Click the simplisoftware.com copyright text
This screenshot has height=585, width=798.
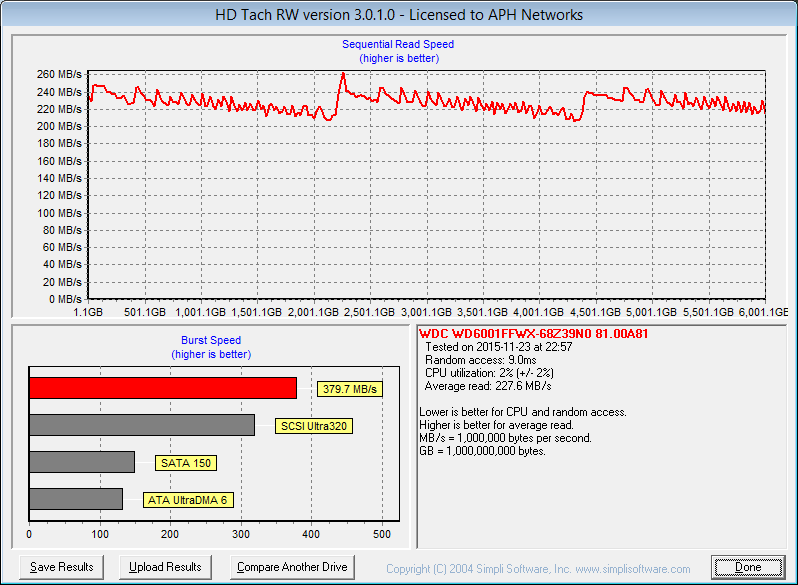pyautogui.click(x=538, y=569)
